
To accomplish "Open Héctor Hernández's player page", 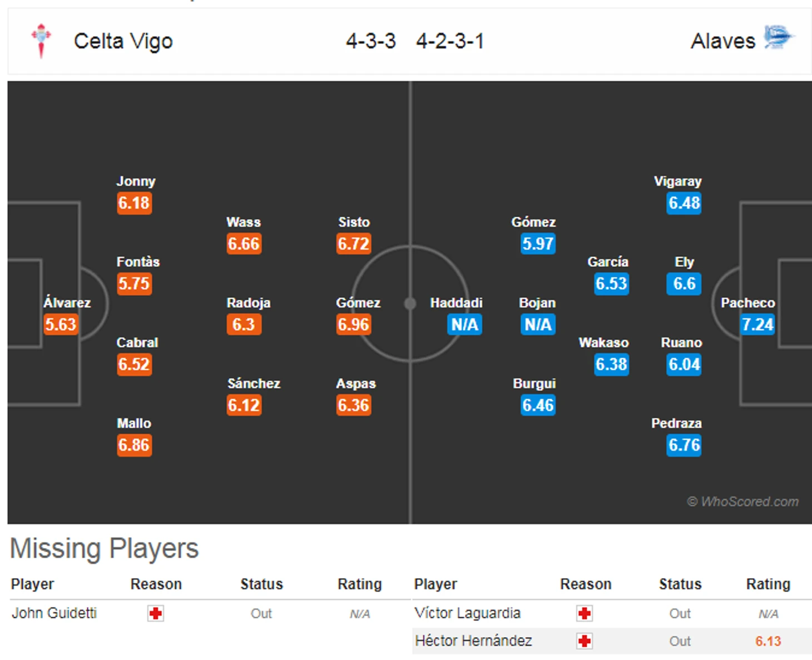I will (x=473, y=641).
